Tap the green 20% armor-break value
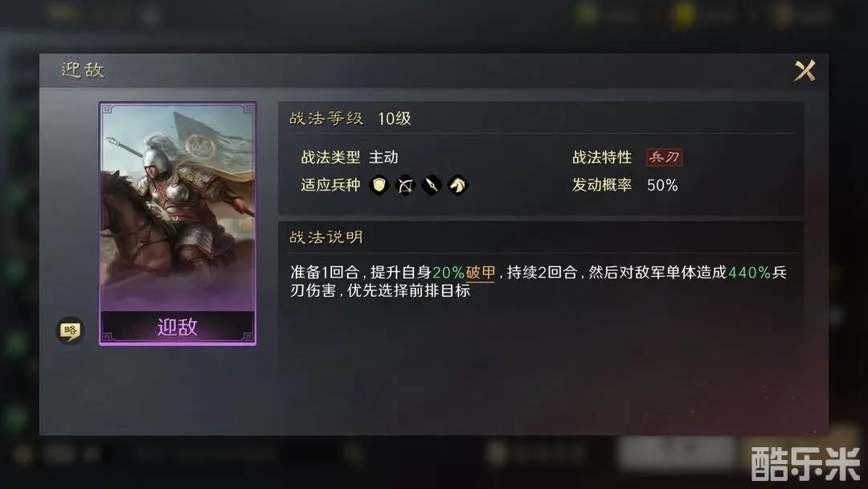 tap(448, 273)
